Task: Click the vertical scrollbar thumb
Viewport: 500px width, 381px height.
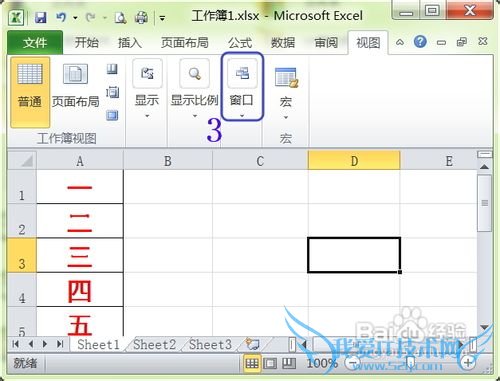Action: coord(484,203)
